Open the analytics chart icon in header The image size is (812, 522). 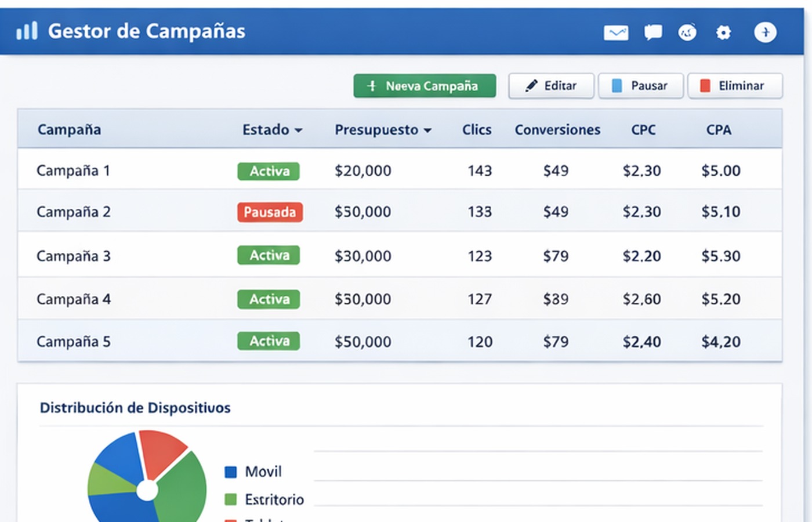pos(616,32)
